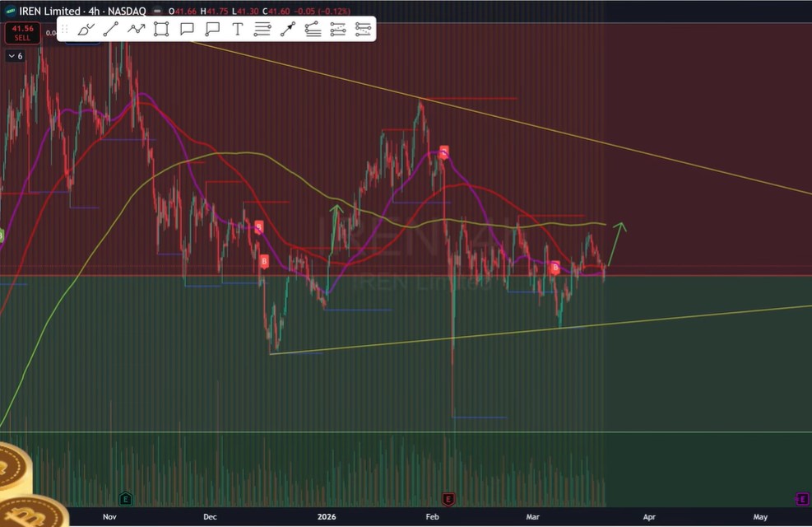This screenshot has width=812, height=527.
Task: Open the upcoming purple earnings E marker
Action: (x=801, y=498)
